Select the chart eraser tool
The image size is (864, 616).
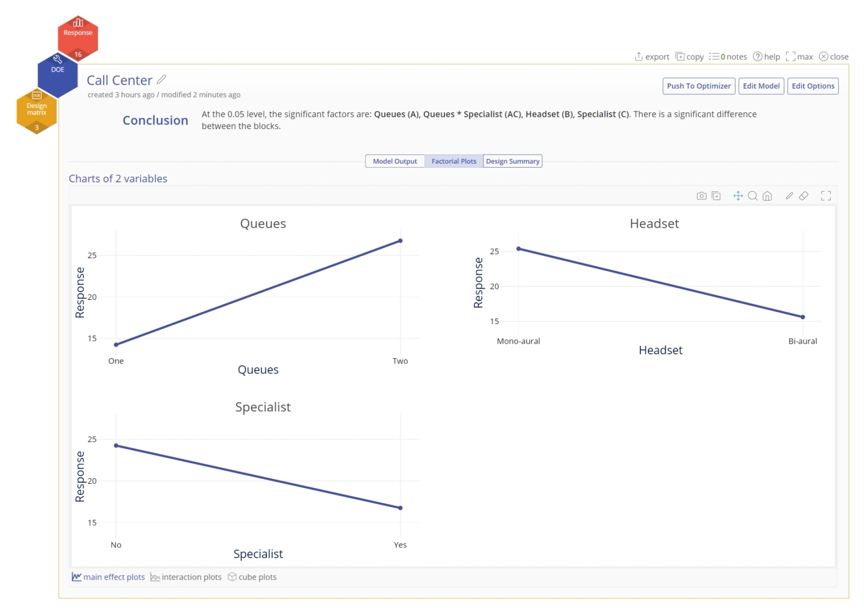click(804, 196)
